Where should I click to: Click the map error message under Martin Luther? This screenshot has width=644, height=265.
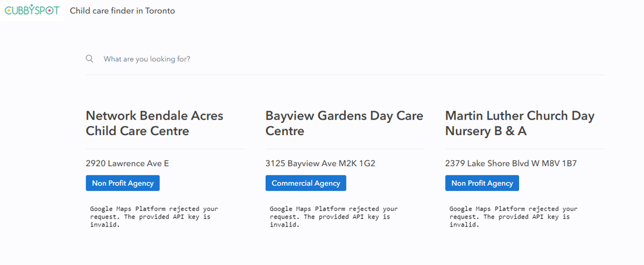pos(513,217)
